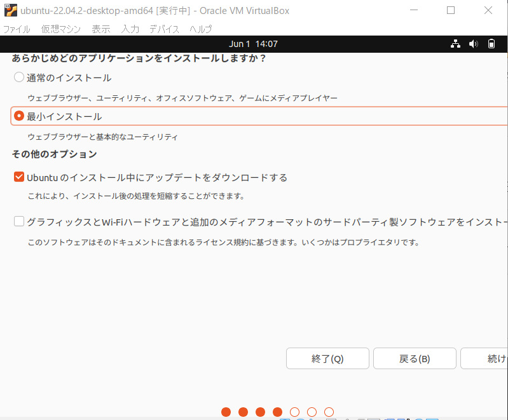Open the volume speaker icon in top bar

(473, 44)
